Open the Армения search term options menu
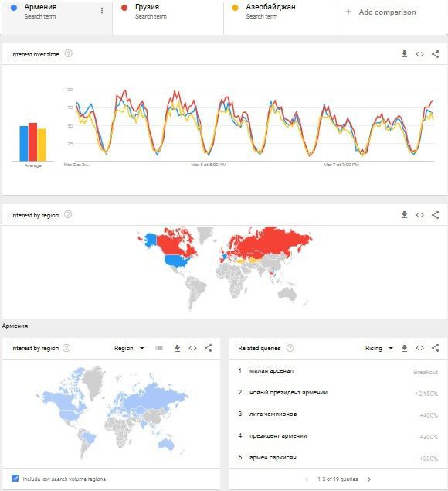448x491 pixels. [x=102, y=11]
